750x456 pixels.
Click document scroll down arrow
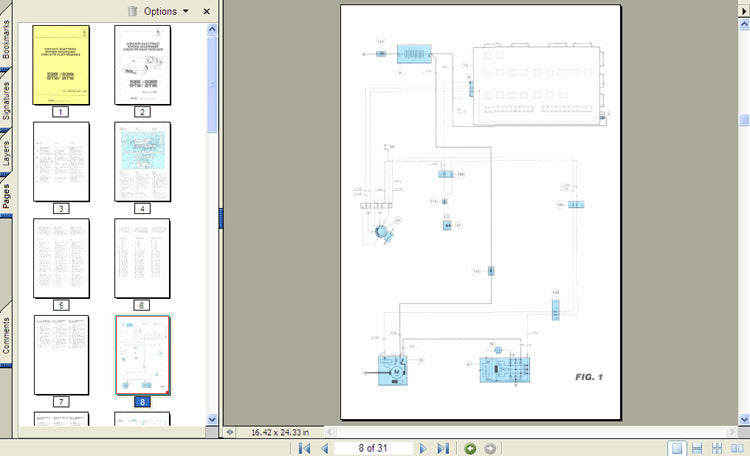click(744, 420)
